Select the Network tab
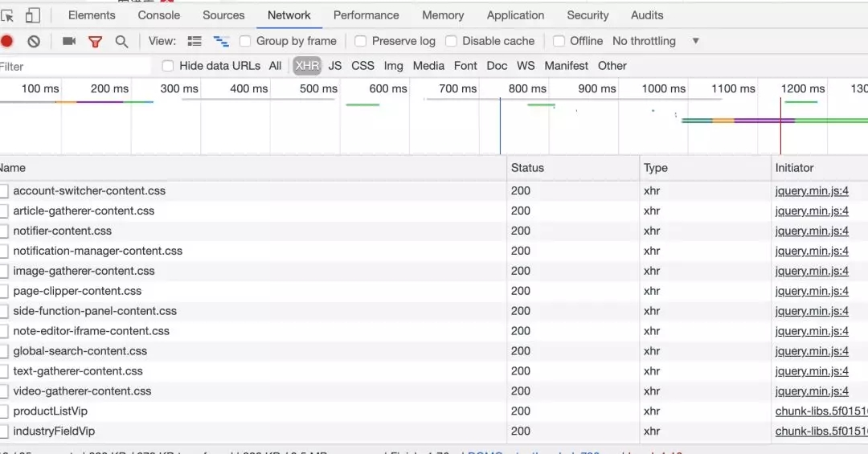This screenshot has width=868, height=454. (289, 15)
